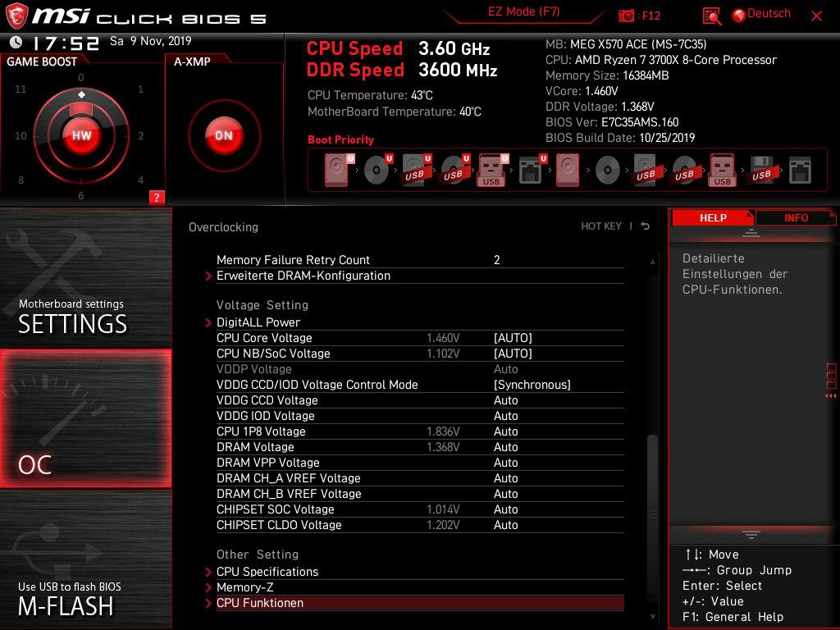840x630 pixels.
Task: Click the clock icon beside the time
Action: click(x=16, y=43)
